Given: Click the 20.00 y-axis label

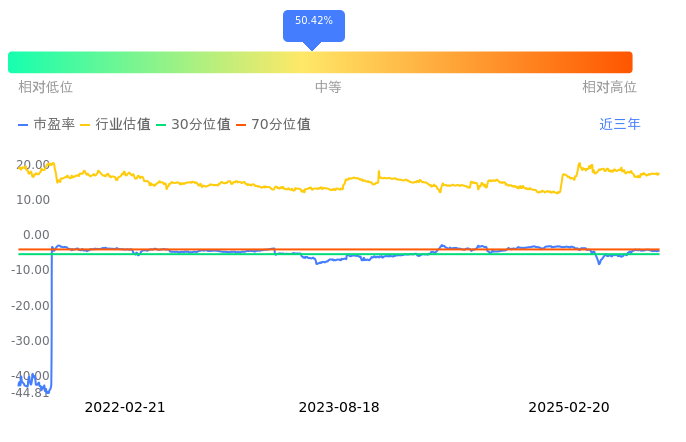Looking at the screenshot, I should [x=34, y=164].
